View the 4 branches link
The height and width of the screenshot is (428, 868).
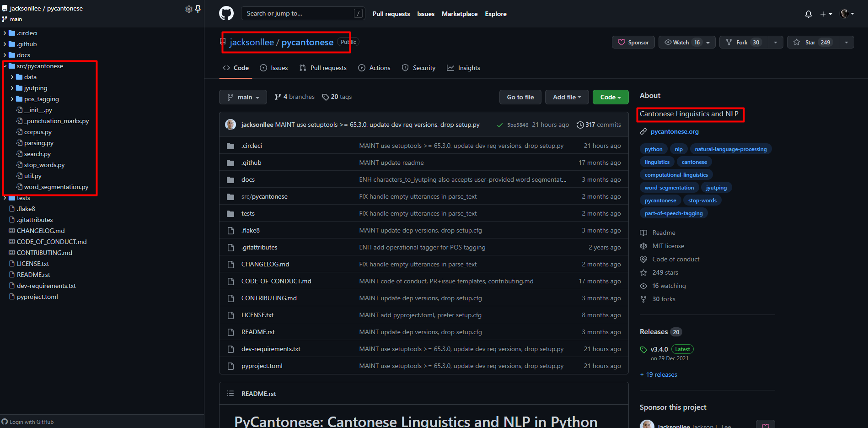295,97
